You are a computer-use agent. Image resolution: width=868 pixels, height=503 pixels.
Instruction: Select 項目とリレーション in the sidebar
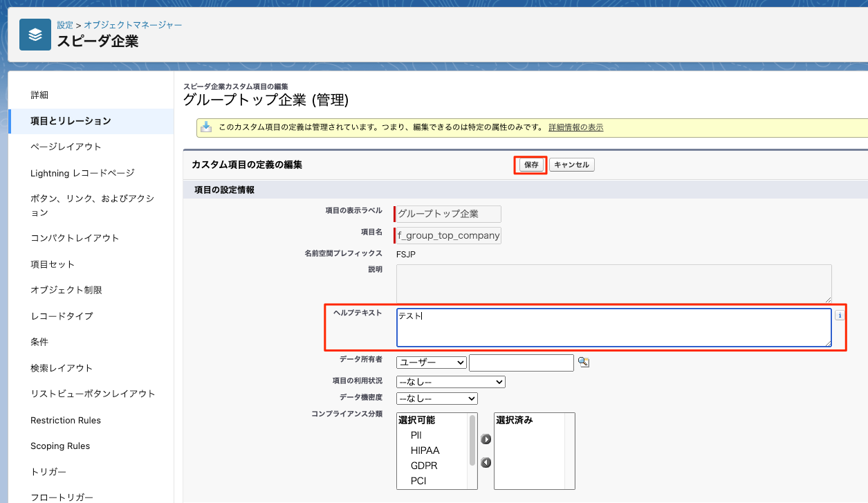click(71, 121)
